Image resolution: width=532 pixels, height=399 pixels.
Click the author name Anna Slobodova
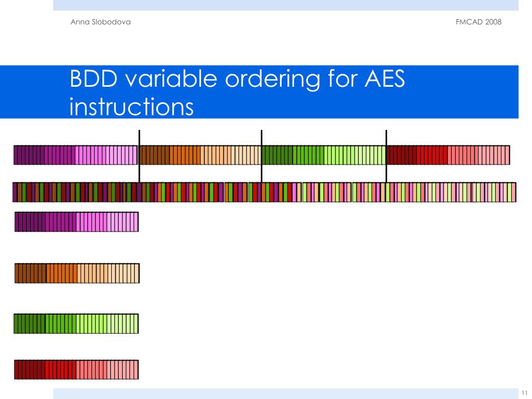[100, 22]
